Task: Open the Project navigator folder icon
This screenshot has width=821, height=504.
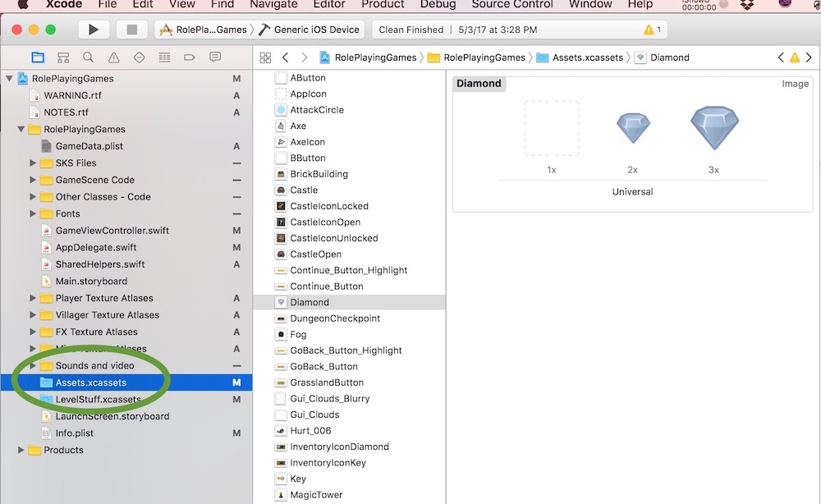Action: point(38,57)
